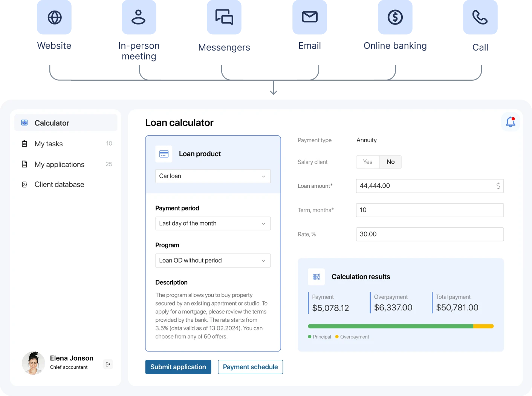Go to Client database in sidebar

tap(59, 184)
